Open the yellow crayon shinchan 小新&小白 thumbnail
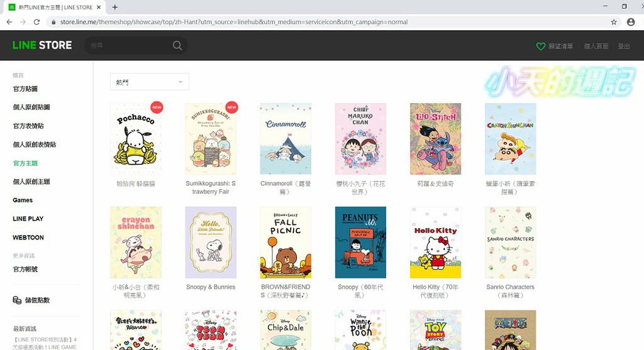The image size is (644, 350). point(136,243)
